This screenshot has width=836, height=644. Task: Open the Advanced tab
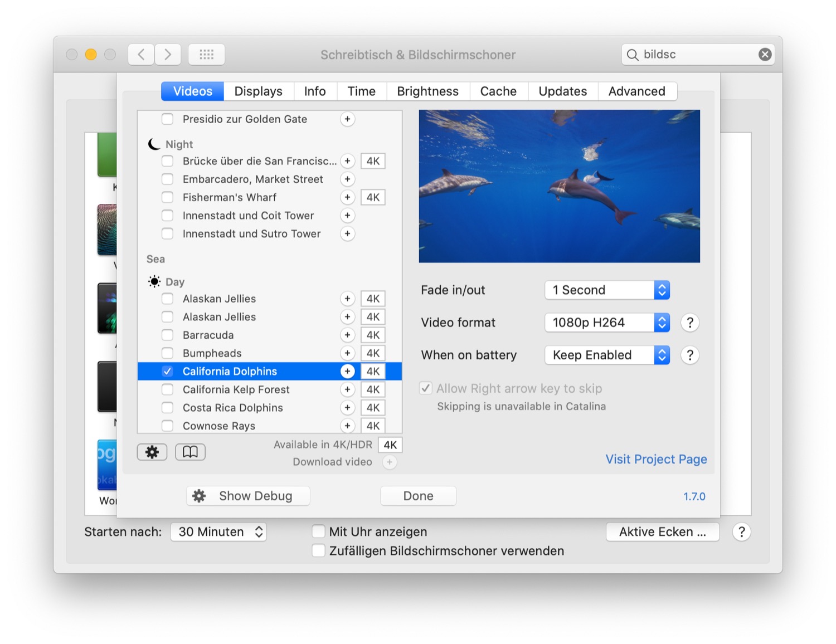[x=636, y=91]
